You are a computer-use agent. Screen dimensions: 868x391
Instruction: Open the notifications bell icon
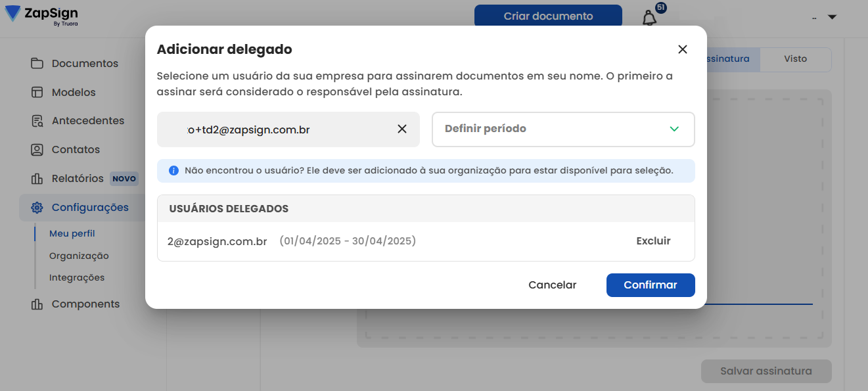[649, 18]
